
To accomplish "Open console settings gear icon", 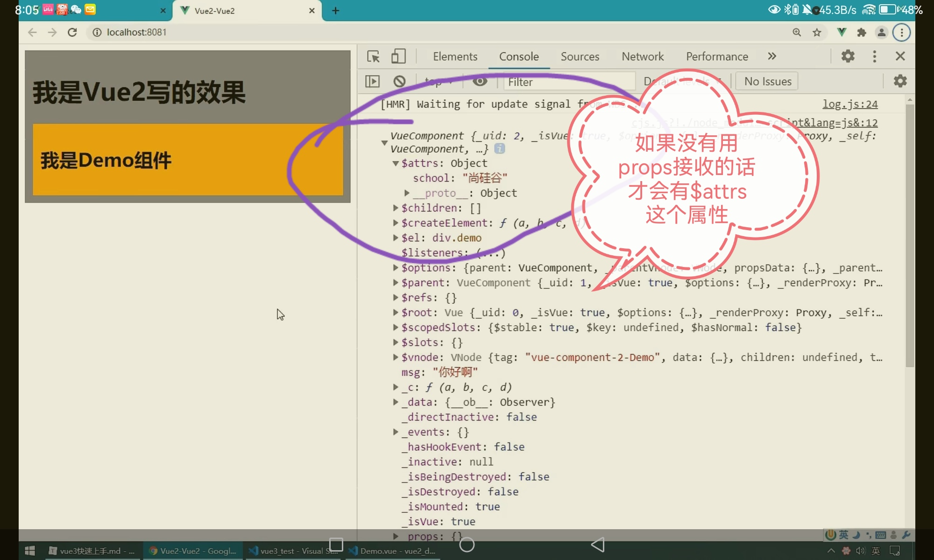I will point(900,81).
